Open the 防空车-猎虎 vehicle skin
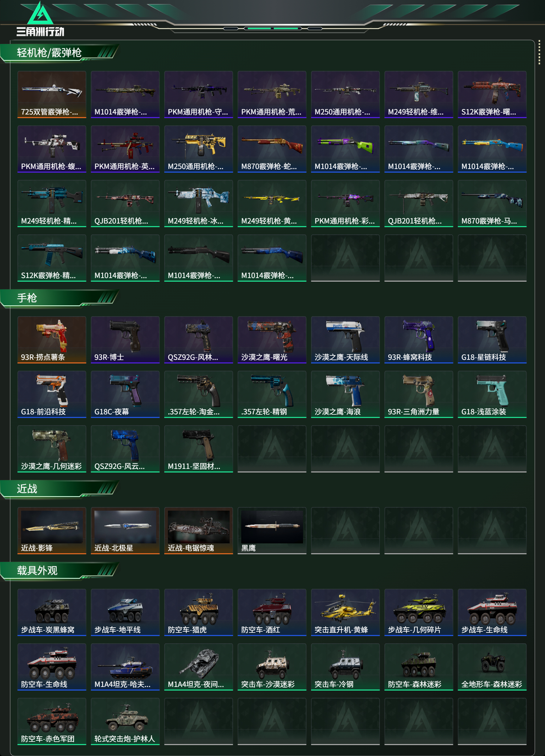This screenshot has width=545, height=756. click(x=198, y=612)
